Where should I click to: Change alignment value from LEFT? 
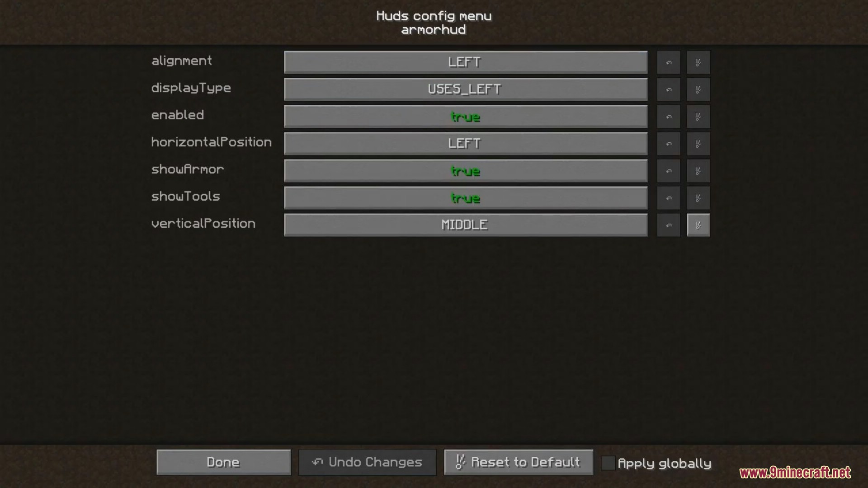pyautogui.click(x=466, y=61)
